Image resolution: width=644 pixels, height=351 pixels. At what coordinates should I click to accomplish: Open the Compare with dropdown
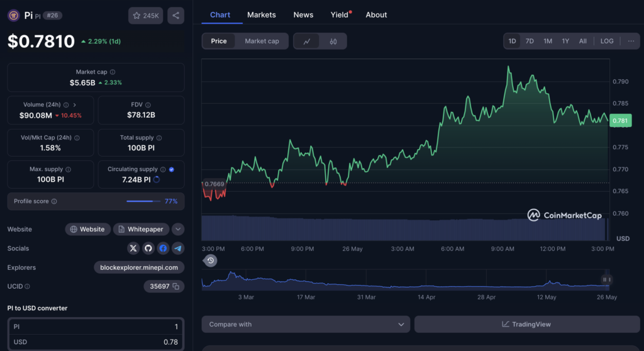pyautogui.click(x=306, y=325)
